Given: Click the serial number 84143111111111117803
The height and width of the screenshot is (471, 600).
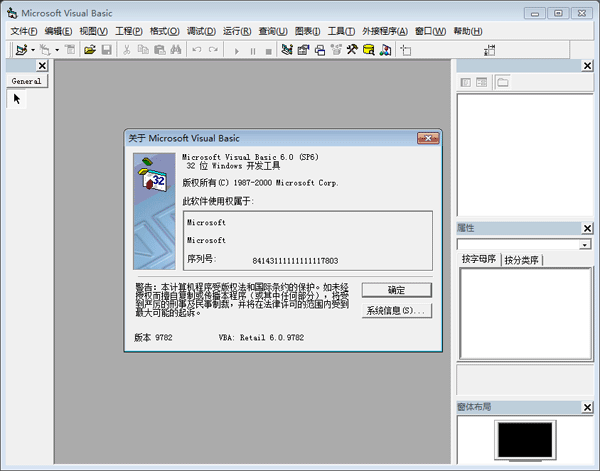Looking at the screenshot, I should pyautogui.click(x=295, y=261).
